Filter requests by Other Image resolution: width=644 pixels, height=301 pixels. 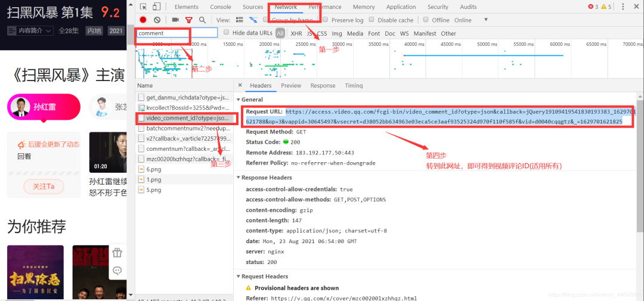coord(448,33)
